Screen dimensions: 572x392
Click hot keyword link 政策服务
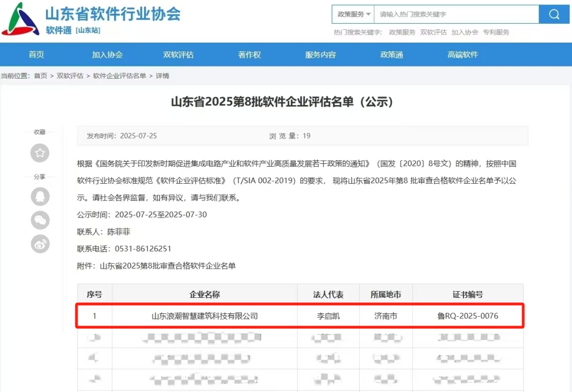click(402, 32)
